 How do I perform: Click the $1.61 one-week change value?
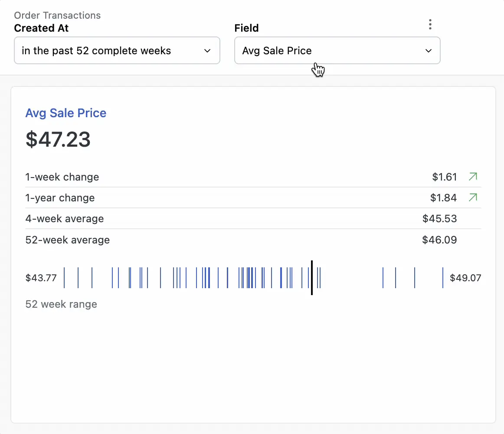[445, 177]
